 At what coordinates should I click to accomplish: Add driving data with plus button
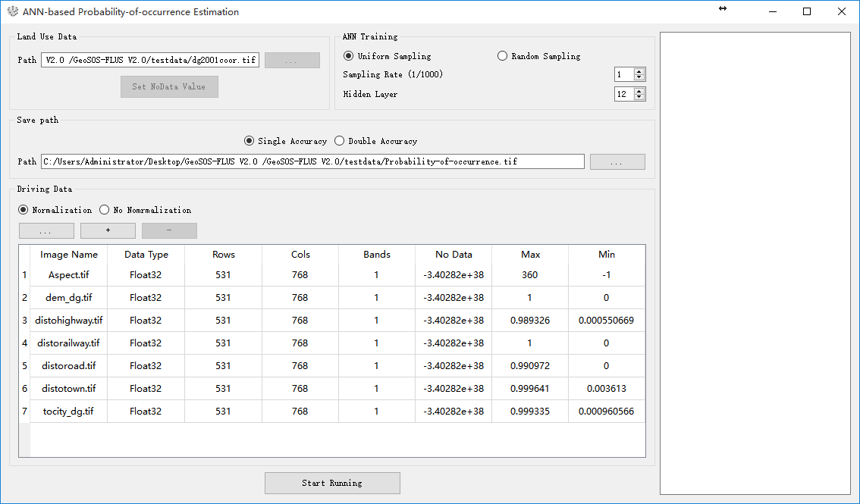tap(108, 231)
